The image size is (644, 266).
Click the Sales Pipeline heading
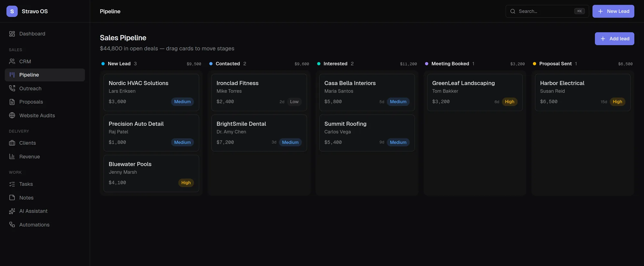[123, 38]
